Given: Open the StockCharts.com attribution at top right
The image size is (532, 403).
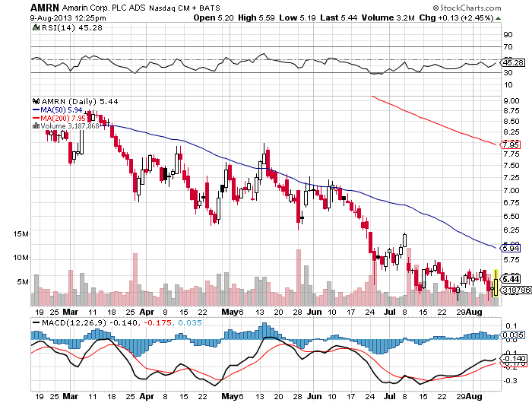Looking at the screenshot, I should [467, 8].
